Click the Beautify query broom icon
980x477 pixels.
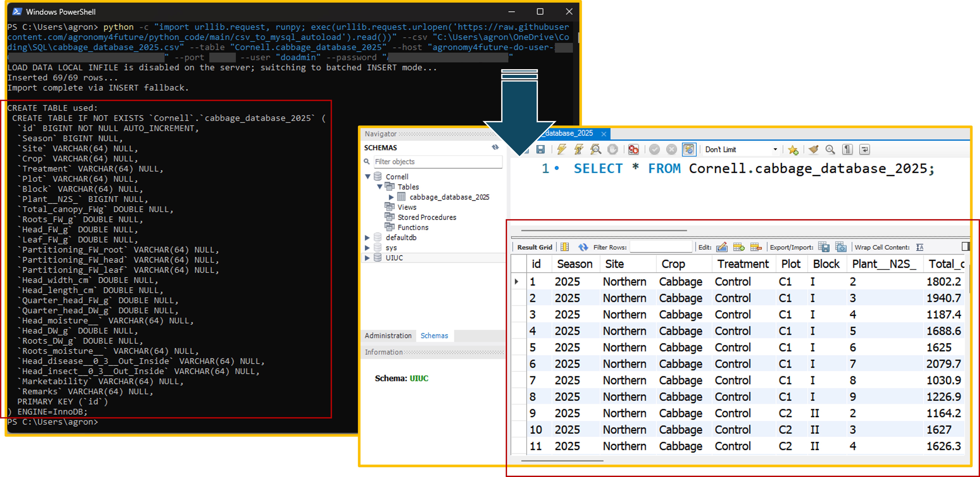click(813, 149)
